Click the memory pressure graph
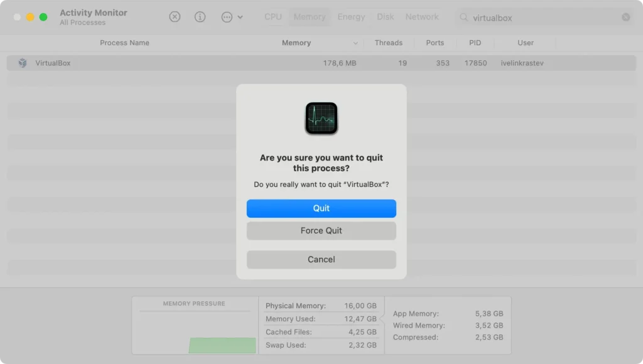 pyautogui.click(x=194, y=333)
